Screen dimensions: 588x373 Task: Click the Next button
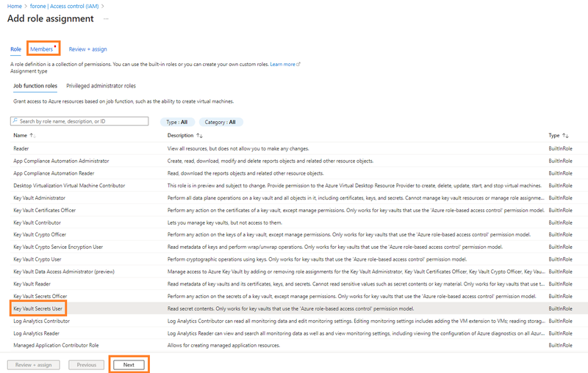pyautogui.click(x=129, y=365)
